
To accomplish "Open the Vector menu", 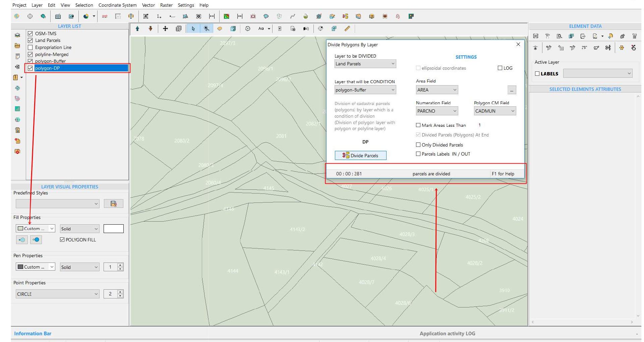I will pos(149,5).
